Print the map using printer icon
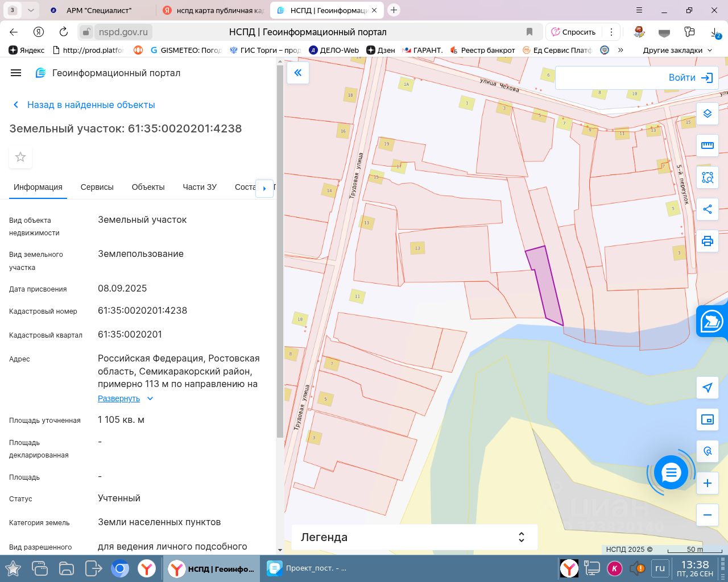This screenshot has height=582, width=728. (707, 241)
